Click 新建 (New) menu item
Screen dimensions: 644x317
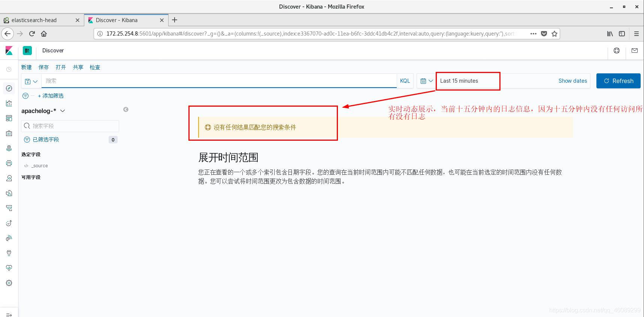coord(27,67)
